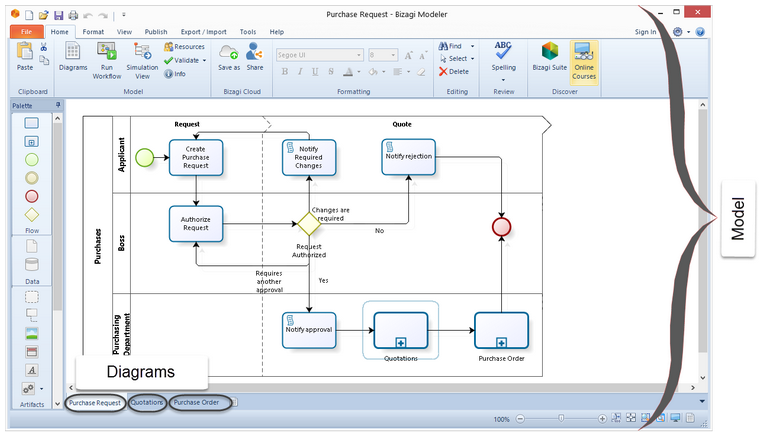Select the Task shape in Palette
This screenshot has height=436, width=760.
pyautogui.click(x=32, y=123)
